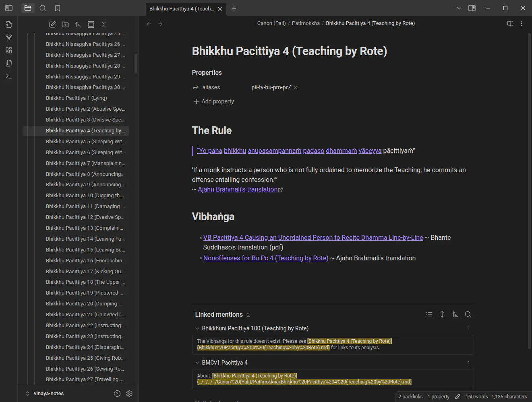Navigate forward with the right arrow
This screenshot has width=532, height=402.
coord(160,24)
